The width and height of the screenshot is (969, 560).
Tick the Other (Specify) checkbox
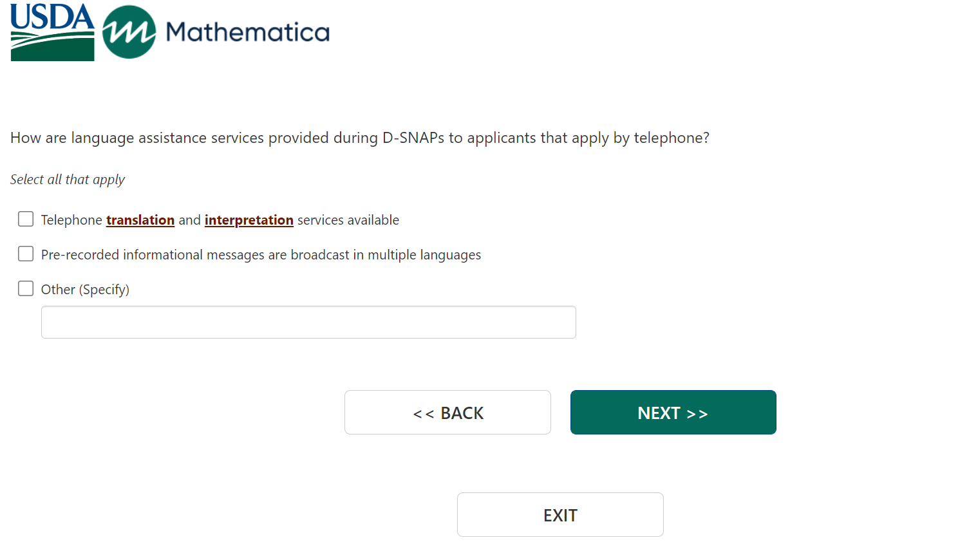(26, 289)
